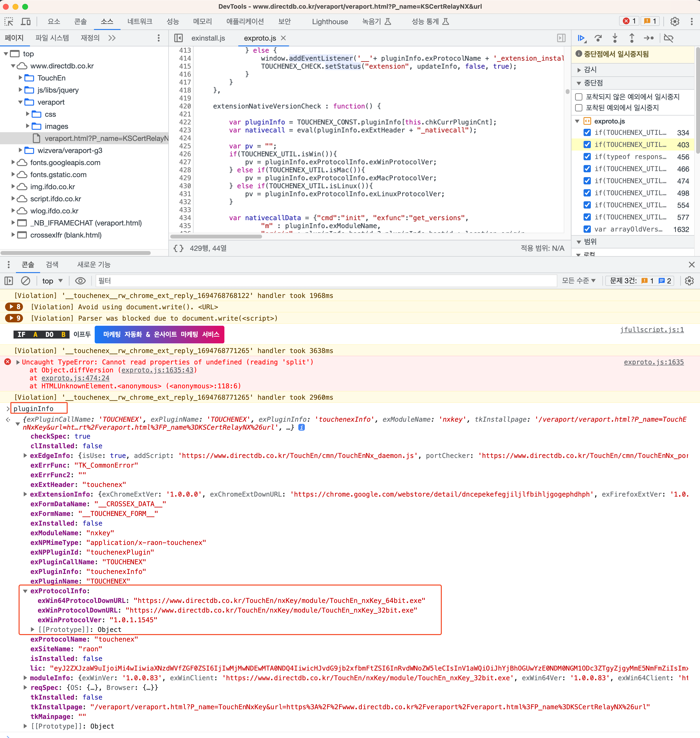Click the jfullscript.js:1 link
Screen dimensions: 700x738
point(651,330)
